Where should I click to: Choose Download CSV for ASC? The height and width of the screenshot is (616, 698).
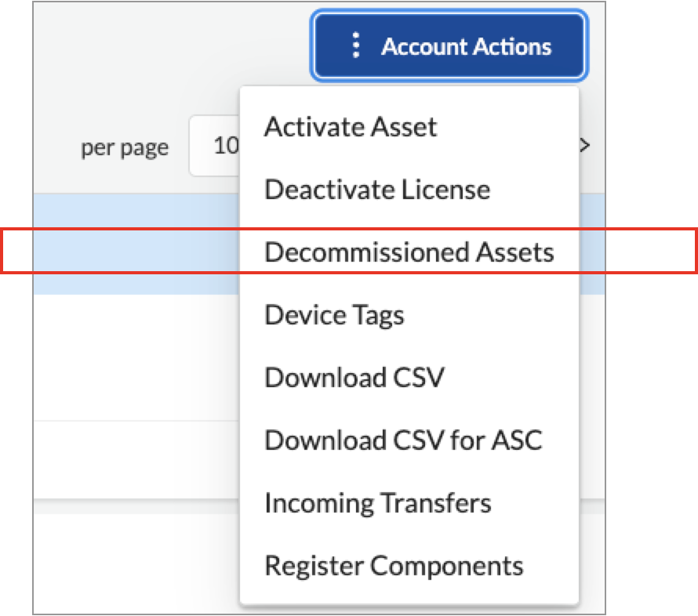(x=402, y=440)
